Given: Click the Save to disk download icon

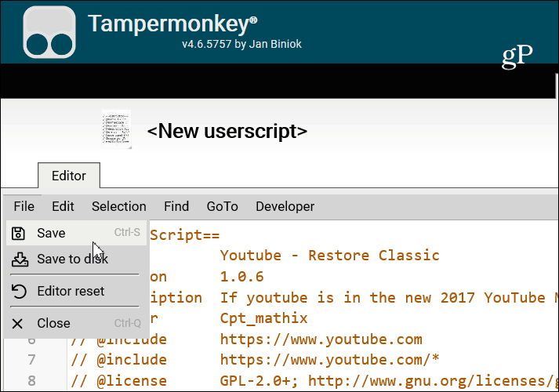Looking at the screenshot, I should 20,260.
